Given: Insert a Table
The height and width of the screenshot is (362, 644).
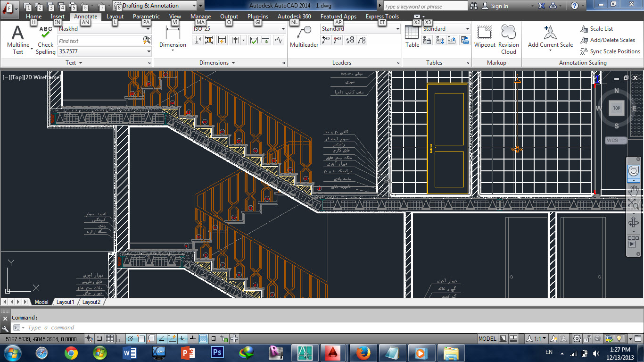Looking at the screenshot, I should coord(412,37).
